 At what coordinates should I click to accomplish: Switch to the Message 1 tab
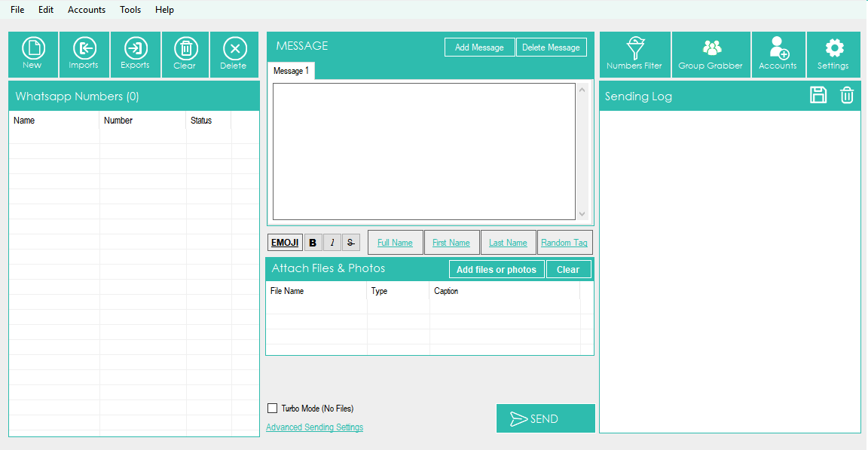pyautogui.click(x=291, y=71)
